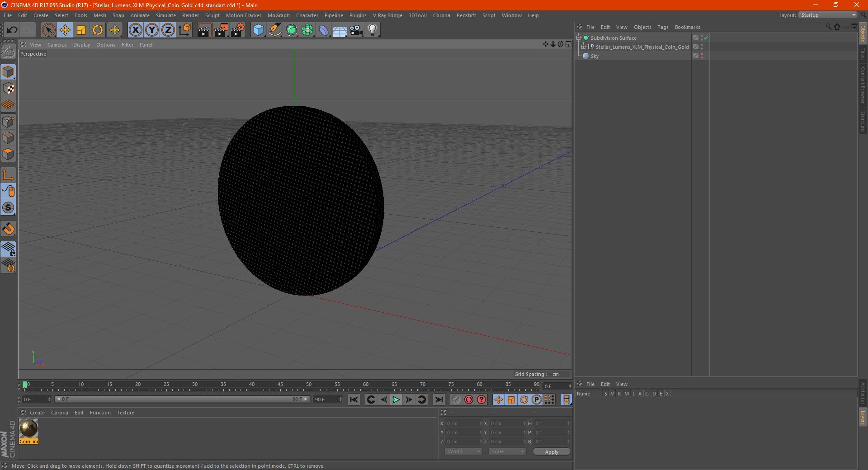
Task: Enable Edges mode
Action: pos(8,138)
